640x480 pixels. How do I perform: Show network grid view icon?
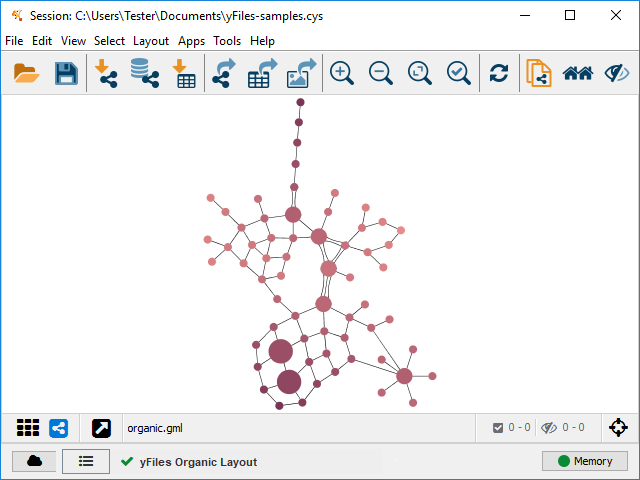pyautogui.click(x=28, y=428)
